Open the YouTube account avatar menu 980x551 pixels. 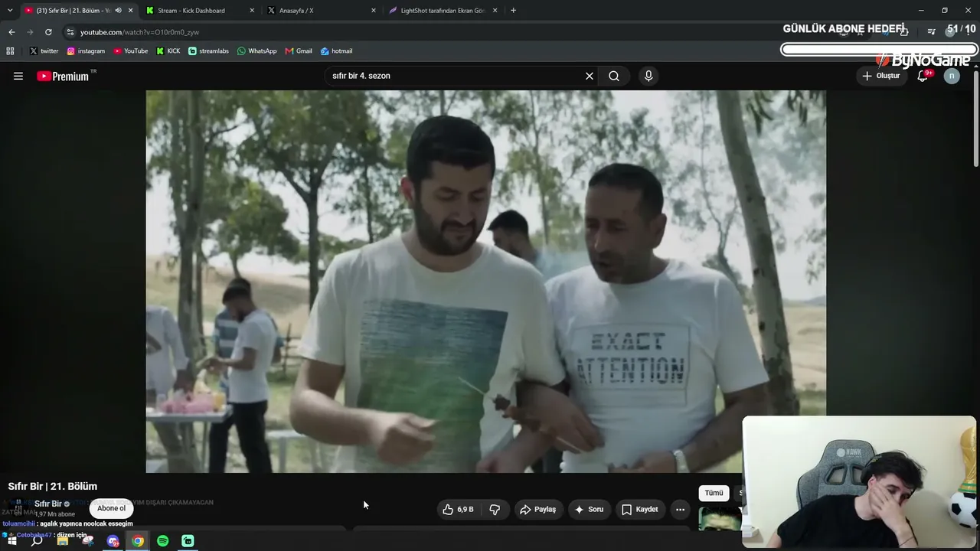[x=952, y=76]
